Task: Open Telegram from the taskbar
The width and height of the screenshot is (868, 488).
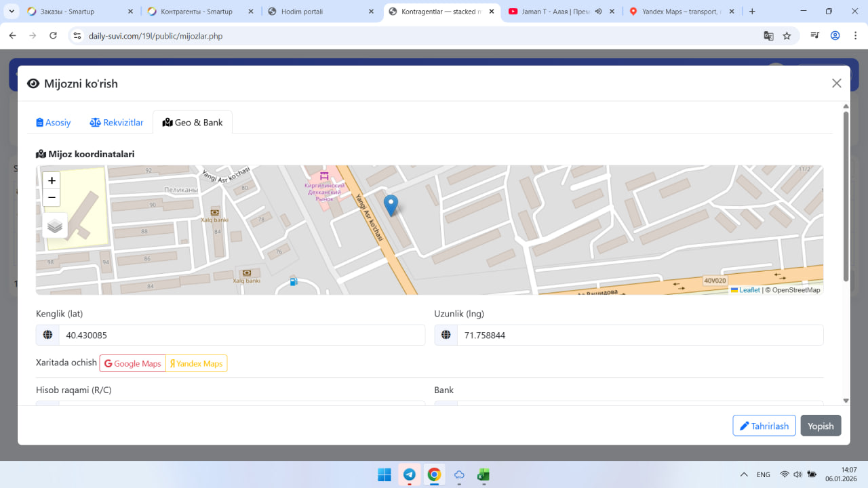Action: click(x=410, y=474)
